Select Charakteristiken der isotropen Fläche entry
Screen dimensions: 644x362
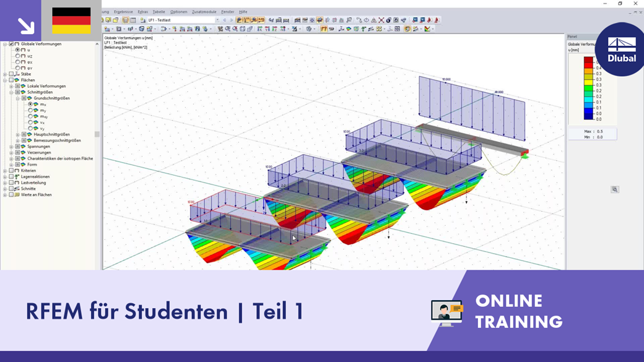[60, 158]
